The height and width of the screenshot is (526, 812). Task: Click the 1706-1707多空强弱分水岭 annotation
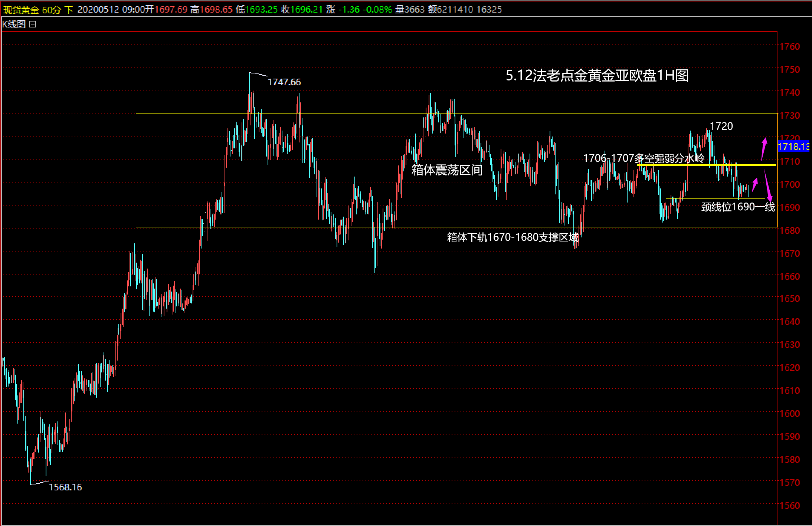point(644,158)
